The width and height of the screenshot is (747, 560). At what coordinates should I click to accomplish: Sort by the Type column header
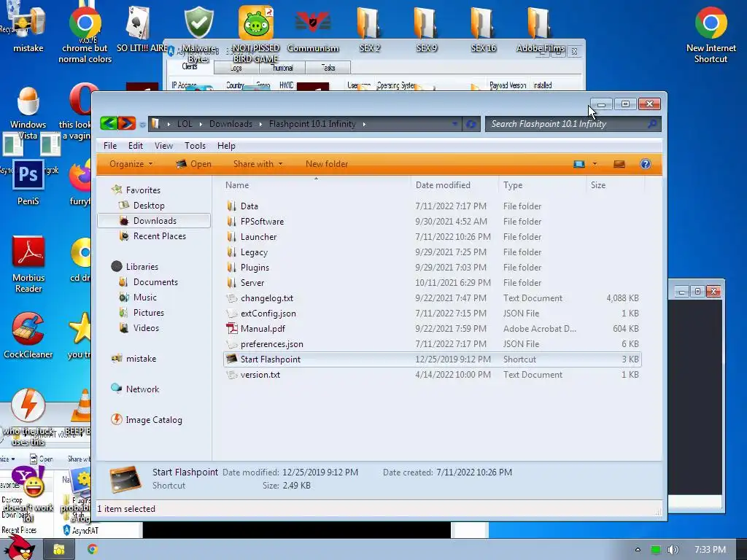click(x=542, y=185)
